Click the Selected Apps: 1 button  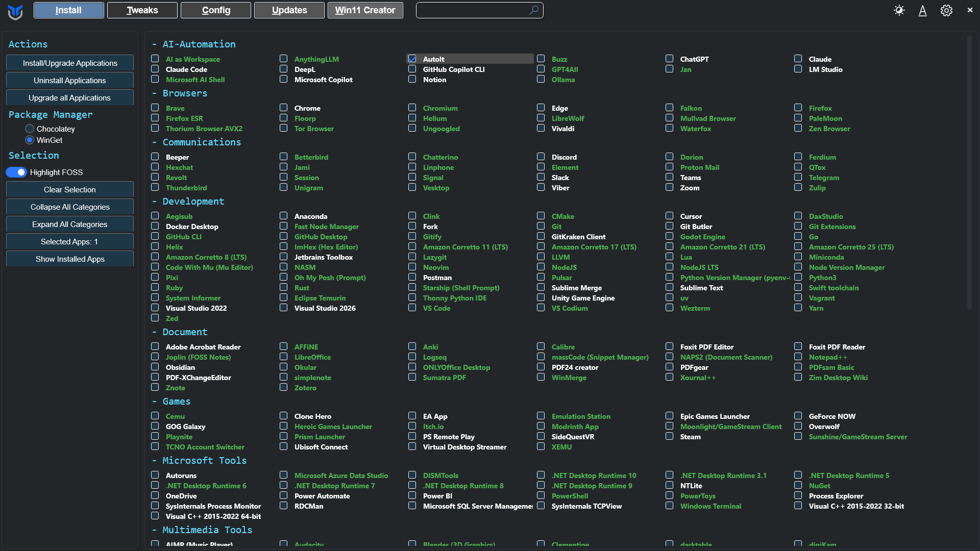70,242
